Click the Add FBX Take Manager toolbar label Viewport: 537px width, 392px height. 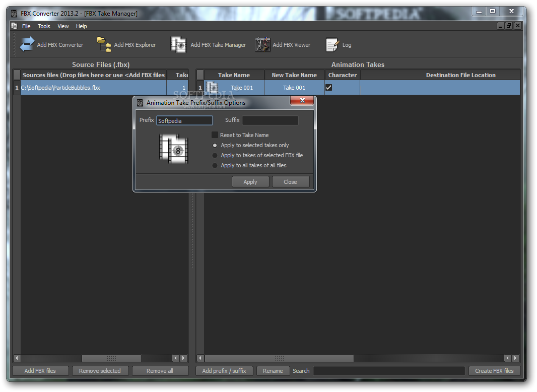218,45
